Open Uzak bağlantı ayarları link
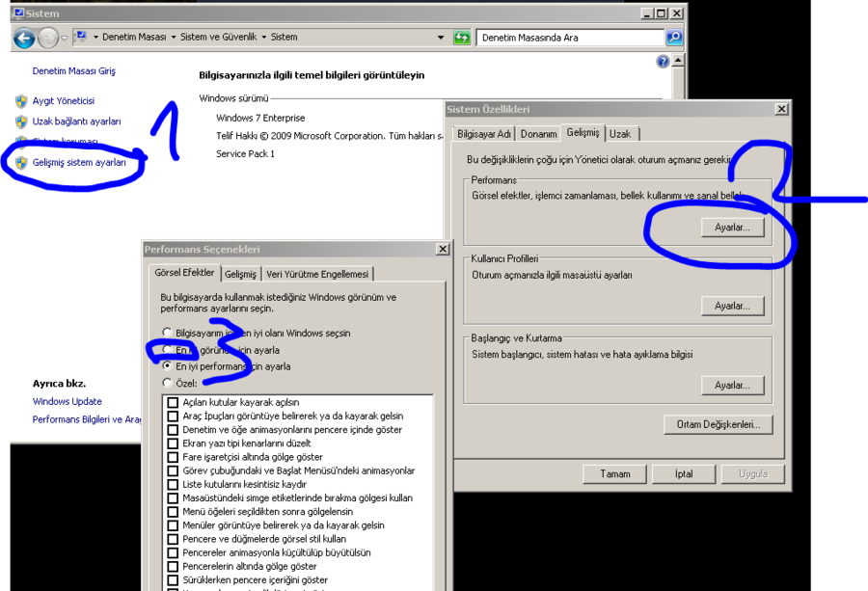 (x=76, y=121)
